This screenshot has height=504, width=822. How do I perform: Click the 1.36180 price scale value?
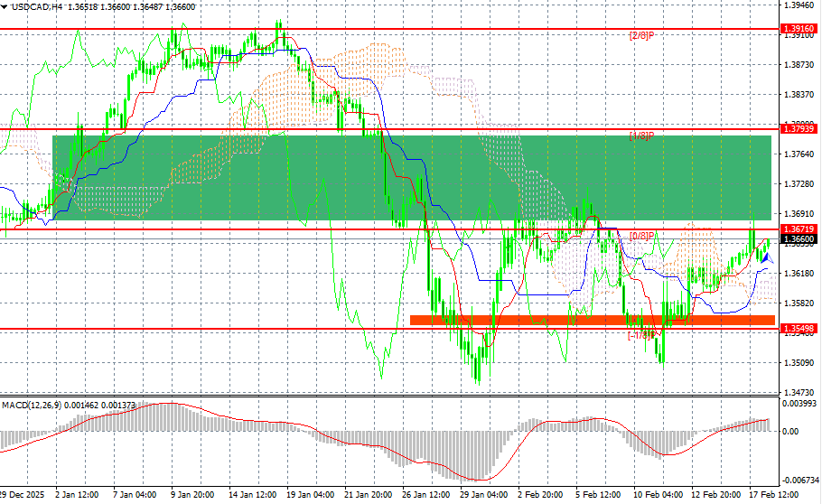799,274
